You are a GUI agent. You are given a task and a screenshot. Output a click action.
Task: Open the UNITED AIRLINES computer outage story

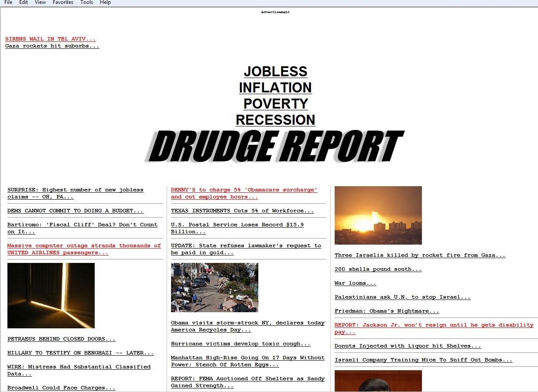pyautogui.click(x=84, y=249)
